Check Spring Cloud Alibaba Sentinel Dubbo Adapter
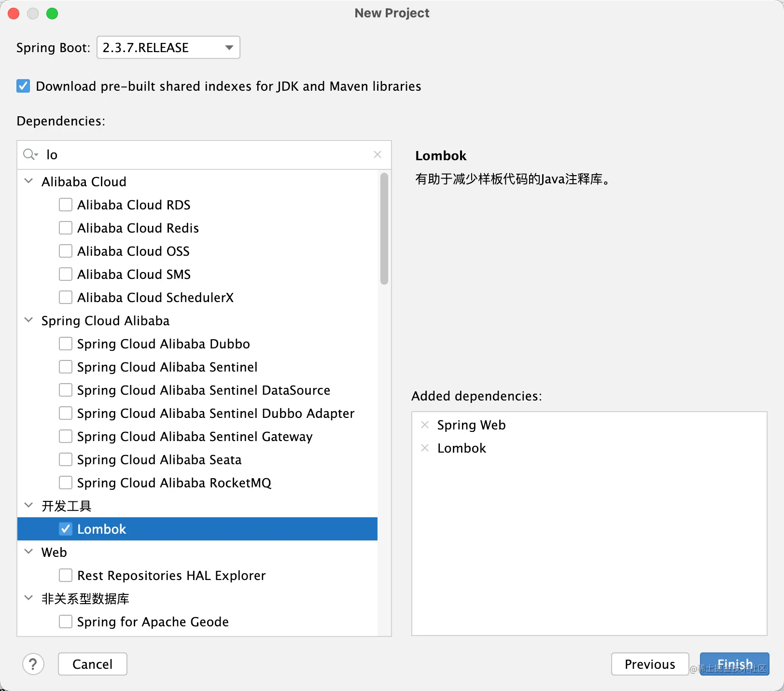Screen dimensions: 784x691 66,413
